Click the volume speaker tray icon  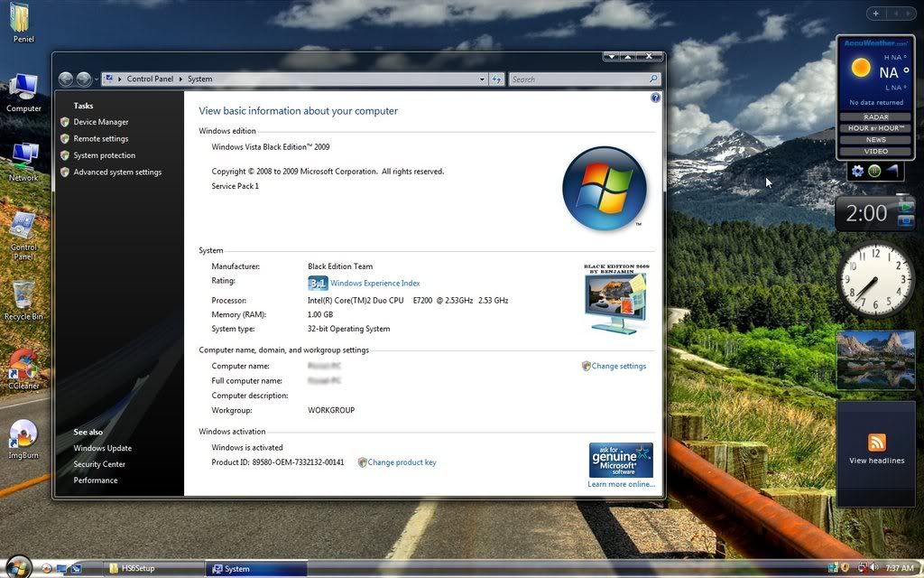tap(873, 568)
